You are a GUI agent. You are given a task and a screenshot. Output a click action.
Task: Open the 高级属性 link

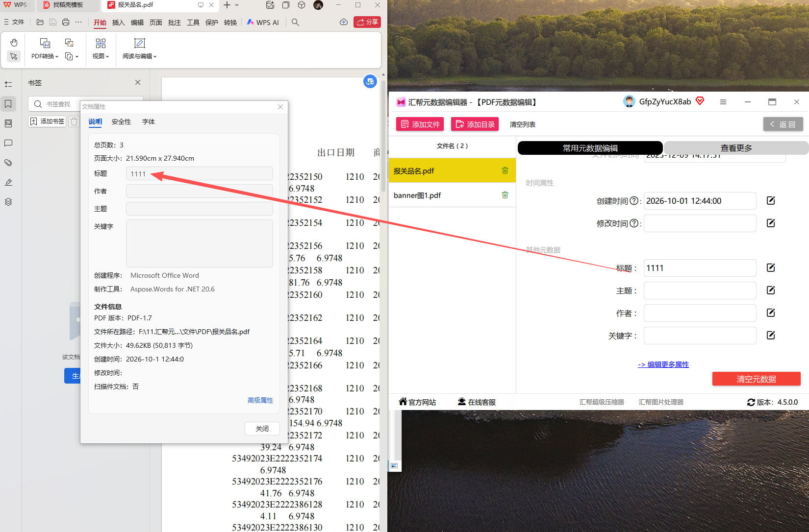pyautogui.click(x=260, y=400)
